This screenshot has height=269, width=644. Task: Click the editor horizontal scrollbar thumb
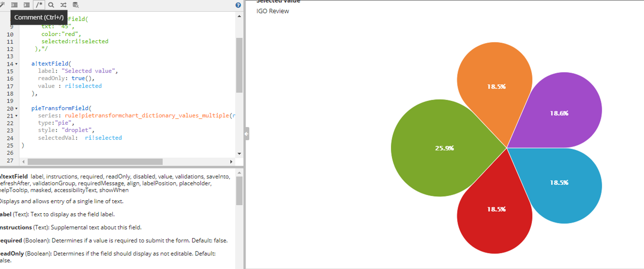point(95,162)
